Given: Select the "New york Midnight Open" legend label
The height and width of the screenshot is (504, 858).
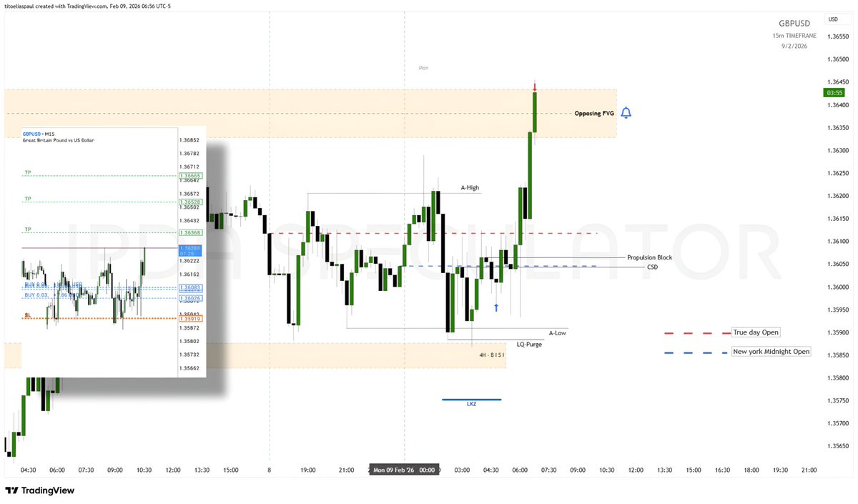Looking at the screenshot, I should tap(771, 352).
